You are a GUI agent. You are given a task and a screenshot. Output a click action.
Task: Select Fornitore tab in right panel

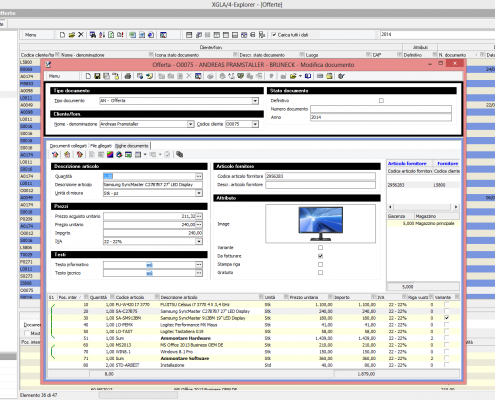(448, 163)
